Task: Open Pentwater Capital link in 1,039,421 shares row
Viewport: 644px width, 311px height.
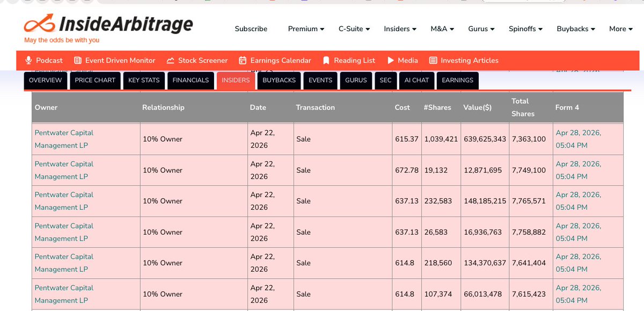Action: pyautogui.click(x=64, y=139)
